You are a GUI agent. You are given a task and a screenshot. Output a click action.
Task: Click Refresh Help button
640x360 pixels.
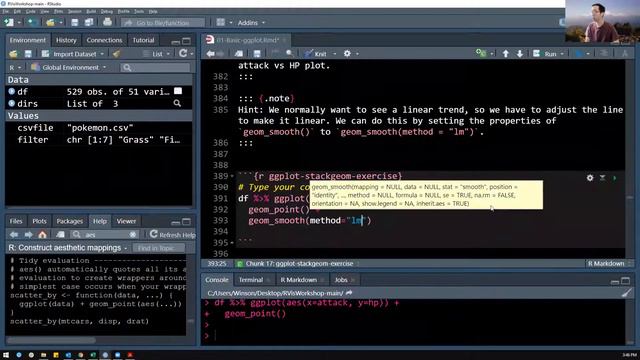[x=172, y=235]
